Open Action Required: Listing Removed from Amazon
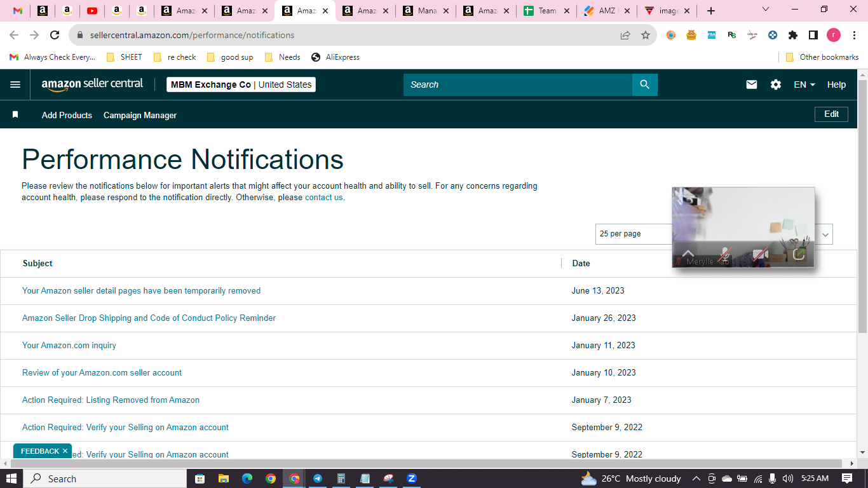 coord(111,400)
